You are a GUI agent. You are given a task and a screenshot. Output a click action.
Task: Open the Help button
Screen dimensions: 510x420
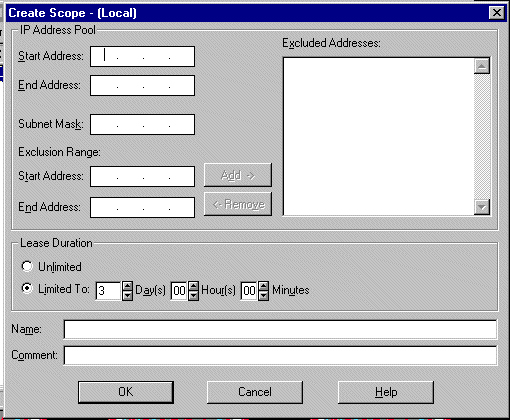click(x=386, y=392)
